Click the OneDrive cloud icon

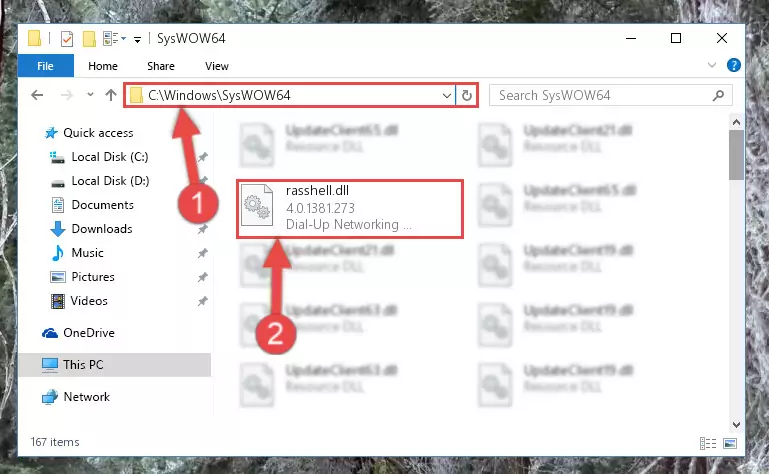tap(50, 334)
